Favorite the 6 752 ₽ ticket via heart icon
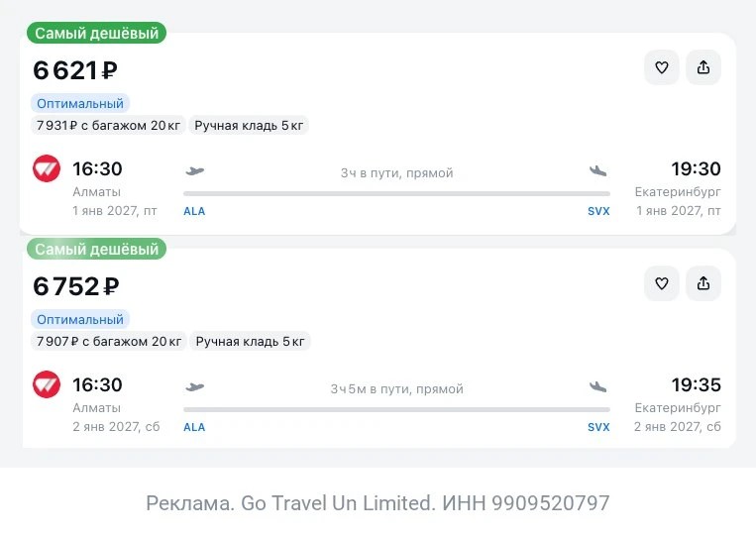This screenshot has width=756, height=536. [x=662, y=283]
